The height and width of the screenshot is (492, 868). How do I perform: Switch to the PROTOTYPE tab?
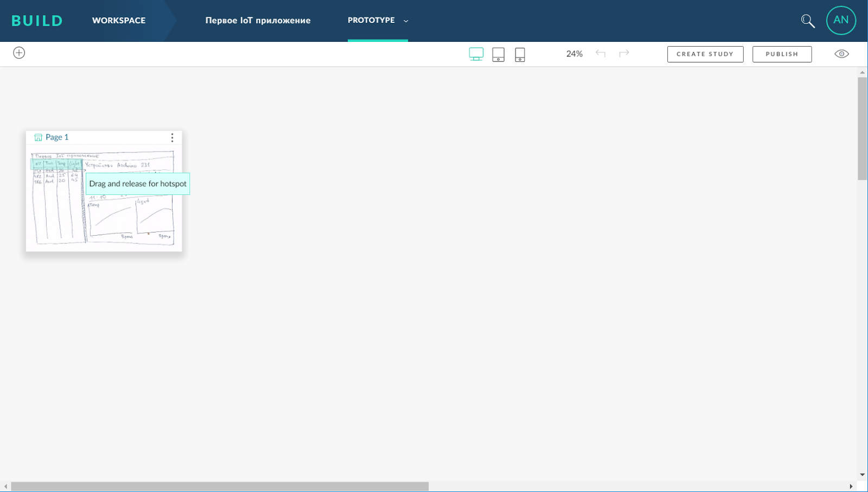tap(372, 20)
